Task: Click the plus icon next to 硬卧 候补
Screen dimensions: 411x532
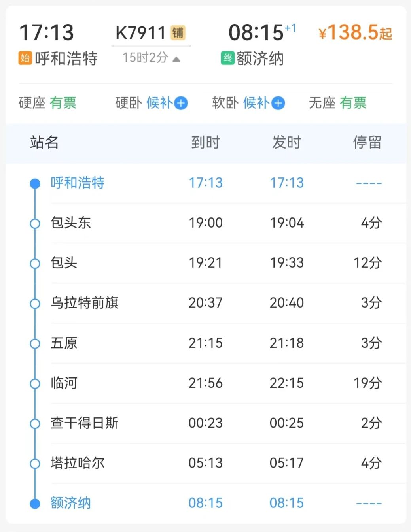Action: 181,103
